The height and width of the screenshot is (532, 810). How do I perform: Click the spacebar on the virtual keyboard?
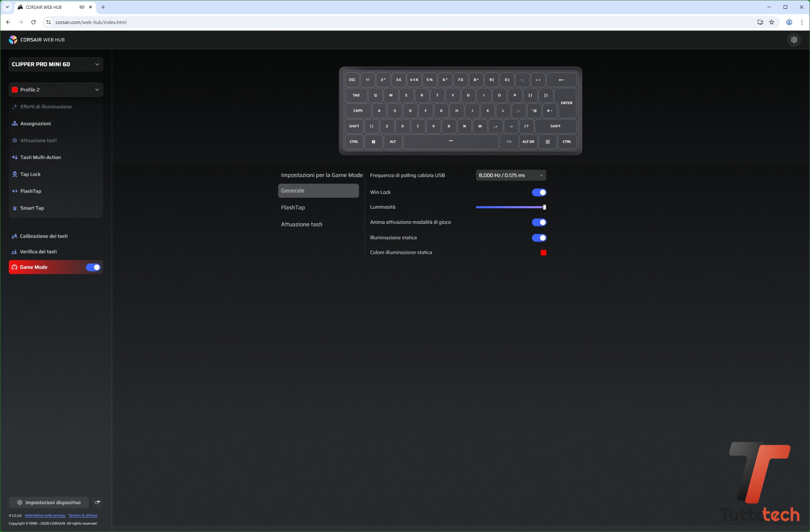tap(451, 142)
